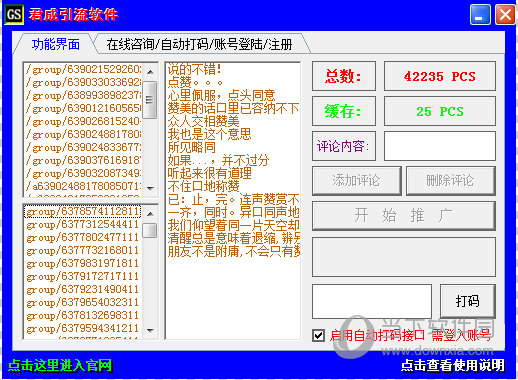Select row group/6378132698311 in lower list
The width and height of the screenshot is (518, 380).
pyautogui.click(x=83, y=316)
